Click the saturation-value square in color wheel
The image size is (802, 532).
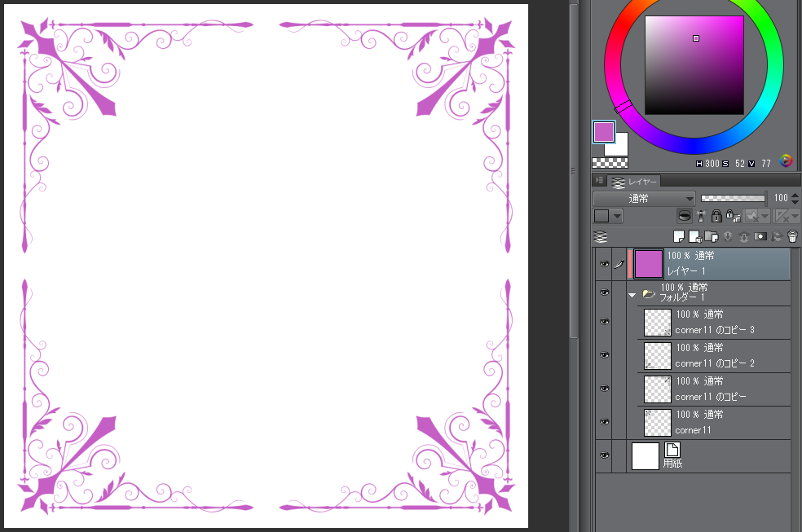[x=694, y=65]
